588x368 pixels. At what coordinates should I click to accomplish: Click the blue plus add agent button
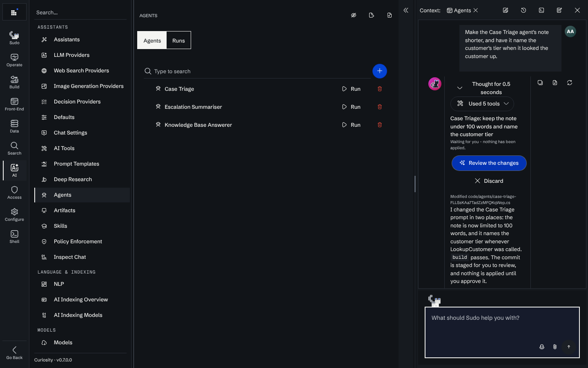pyautogui.click(x=379, y=71)
